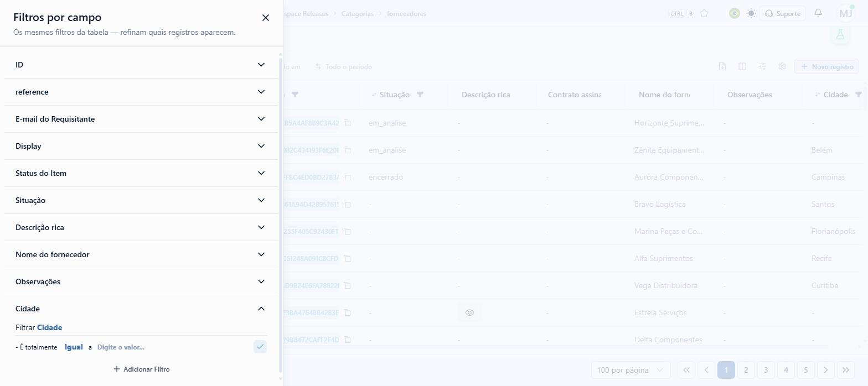Click the Florianópolis city cell

833,231
